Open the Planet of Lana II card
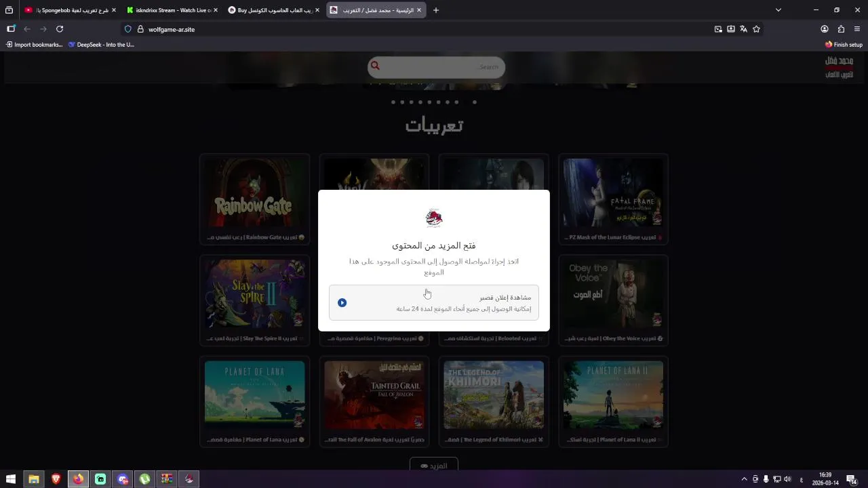Screen dimensions: 868x488 pyautogui.click(x=613, y=401)
